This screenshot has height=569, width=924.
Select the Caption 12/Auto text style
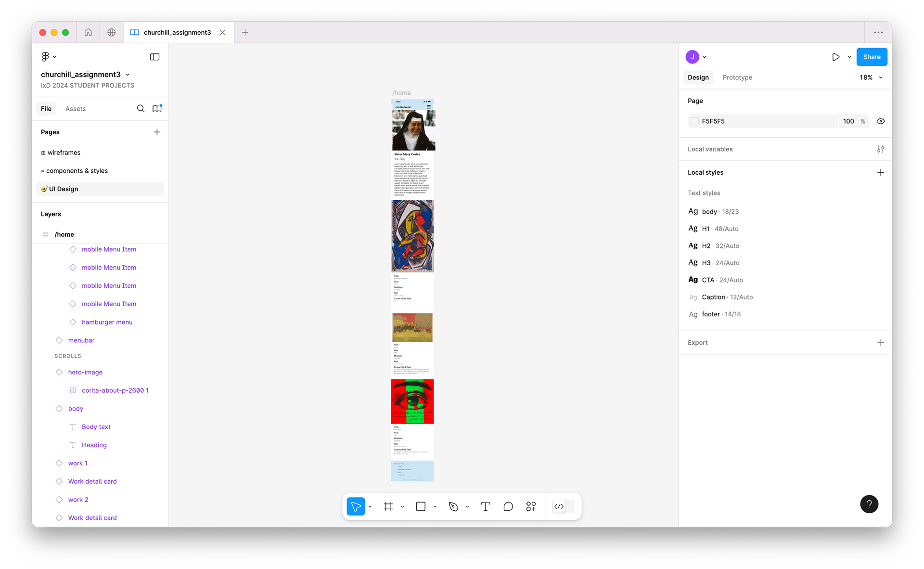pyautogui.click(x=720, y=297)
